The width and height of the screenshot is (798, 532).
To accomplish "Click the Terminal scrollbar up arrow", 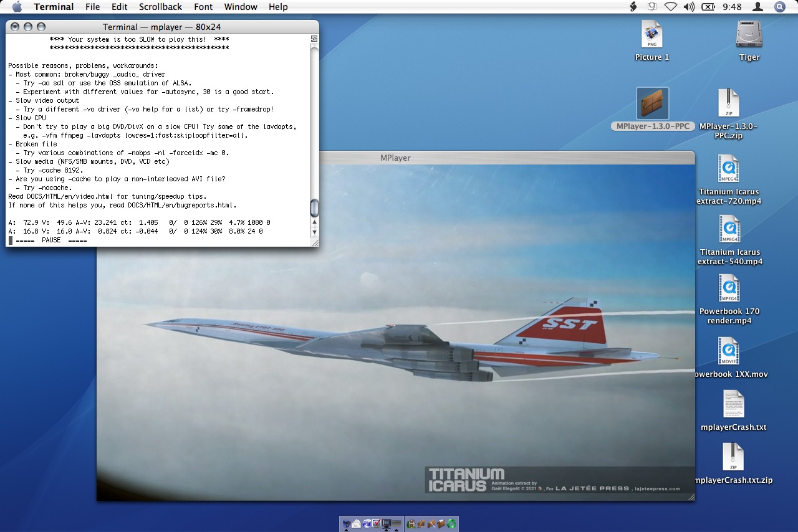I will 314,222.
